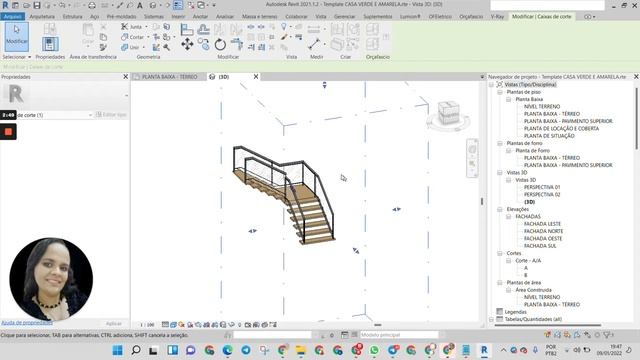The width and height of the screenshot is (640, 360).
Task: Click the project browser vertical scrollbar
Action: click(636, 118)
